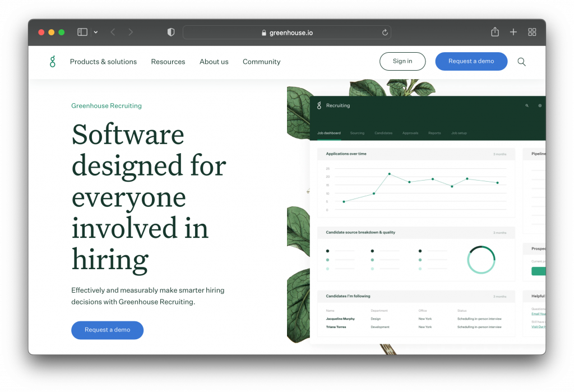Select the Reports tab in dashboard

coord(434,133)
